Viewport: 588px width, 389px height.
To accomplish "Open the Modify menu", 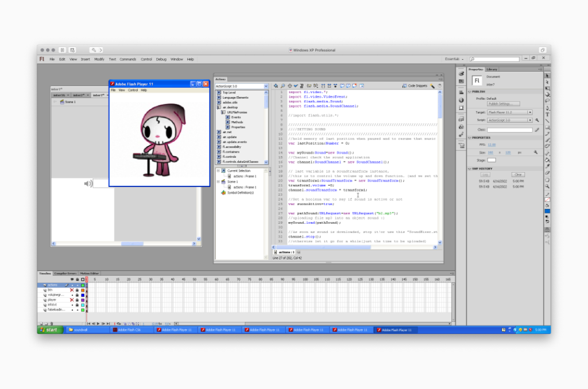I will pos(99,59).
